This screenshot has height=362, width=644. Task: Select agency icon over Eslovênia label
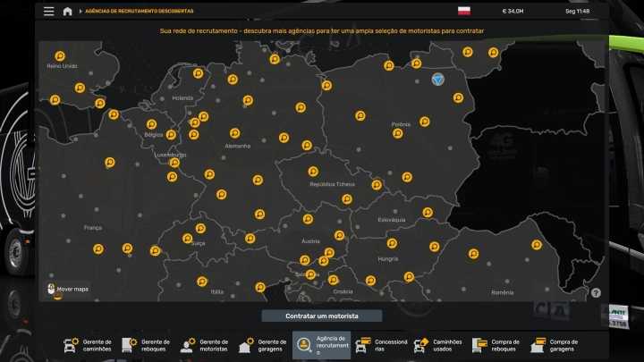(x=311, y=274)
